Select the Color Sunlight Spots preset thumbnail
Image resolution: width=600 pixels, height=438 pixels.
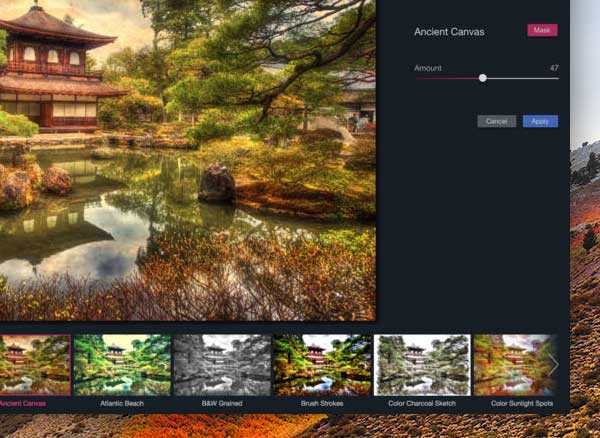(x=515, y=365)
